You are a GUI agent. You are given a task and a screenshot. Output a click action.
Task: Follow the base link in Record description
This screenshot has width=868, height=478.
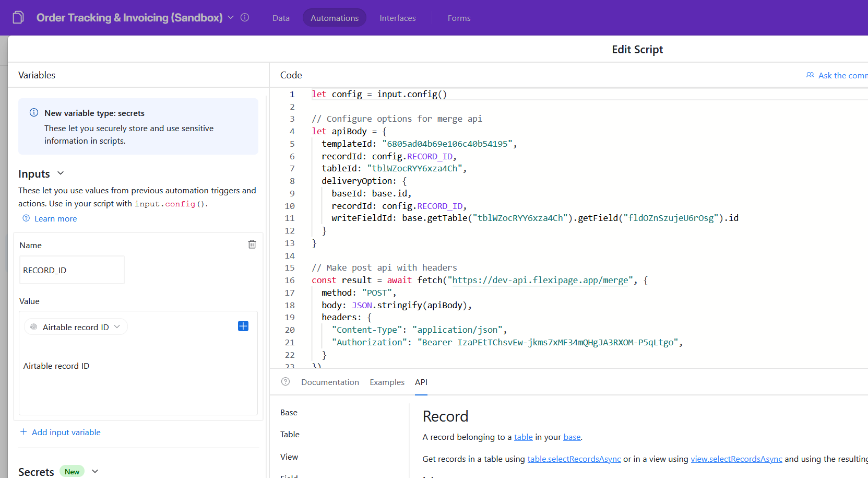pos(572,437)
